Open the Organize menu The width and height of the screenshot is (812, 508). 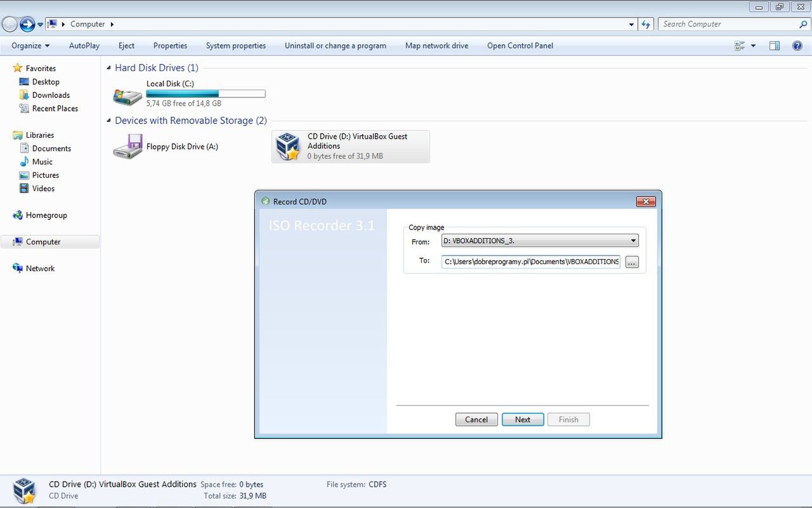point(30,46)
